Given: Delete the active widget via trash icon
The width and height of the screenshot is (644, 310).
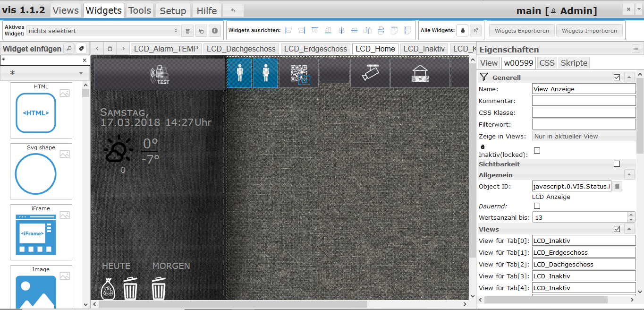Looking at the screenshot, I should (x=187, y=31).
